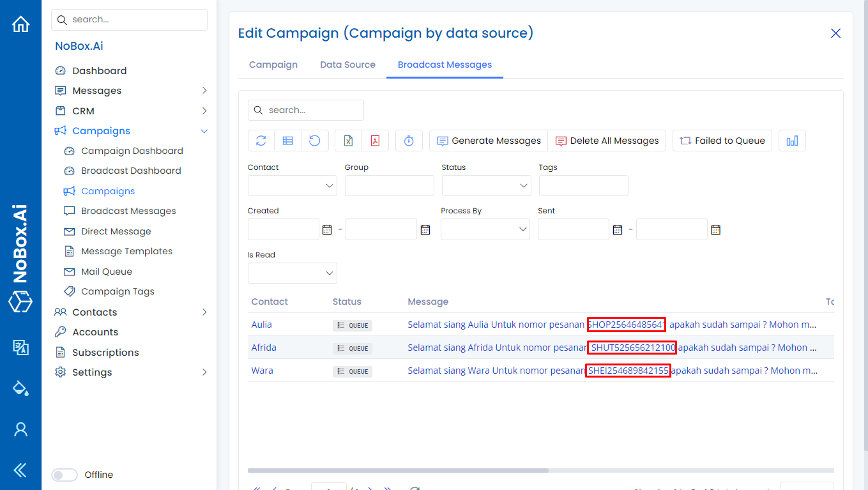Open the contact named Aulia
Image resolution: width=868 pixels, height=490 pixels.
(x=261, y=325)
